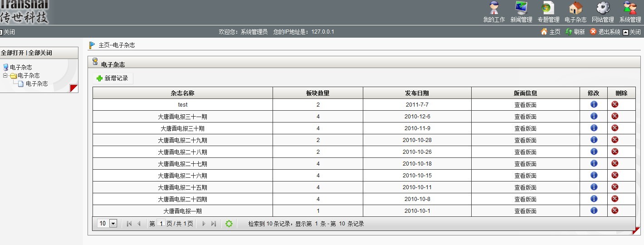Click 查看版面 for 大唐晋电报三十一期

click(526, 117)
